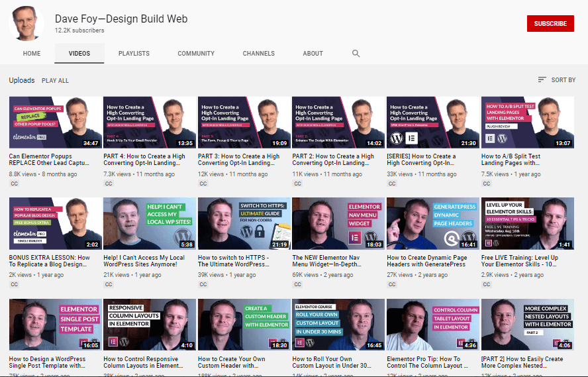The width and height of the screenshot is (588, 377).
Task: Open Roll Your Own Custom Layout 16:45 thumbnail
Action: [x=338, y=325]
